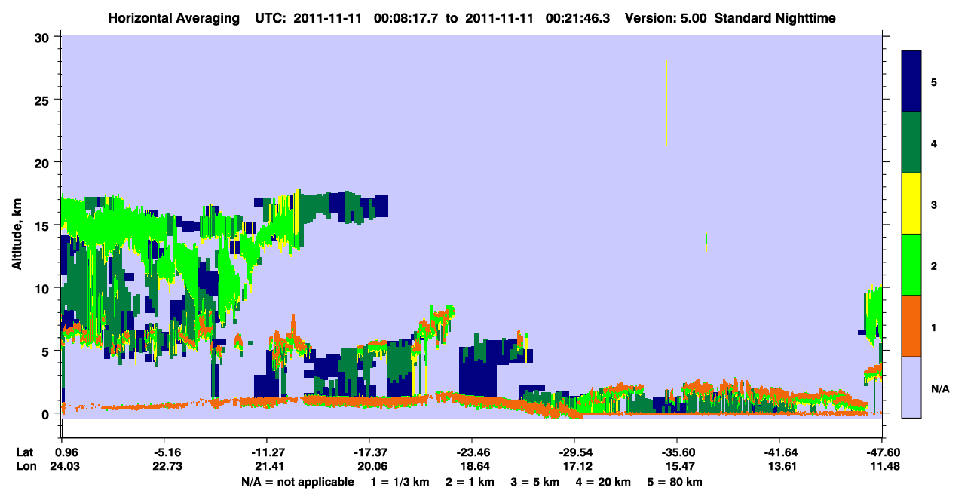Click the 20 altitude tick label
The height and width of the screenshot is (503, 980).
(x=42, y=162)
